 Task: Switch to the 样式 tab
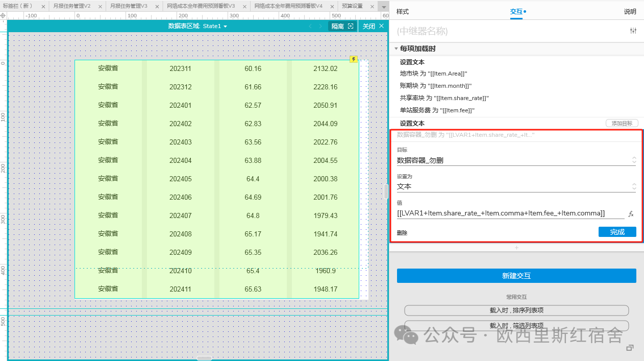pyautogui.click(x=403, y=11)
